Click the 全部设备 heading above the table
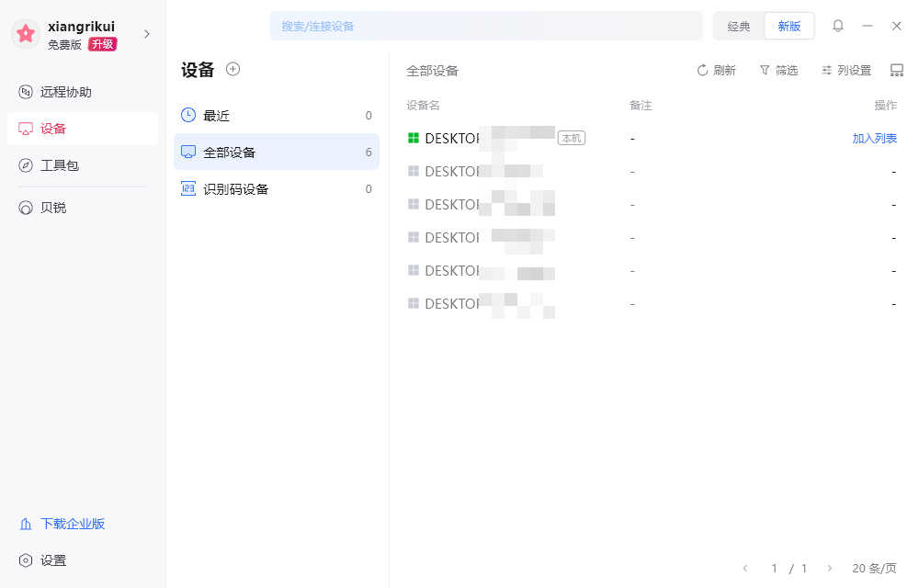The image size is (919, 588). pyautogui.click(x=432, y=72)
